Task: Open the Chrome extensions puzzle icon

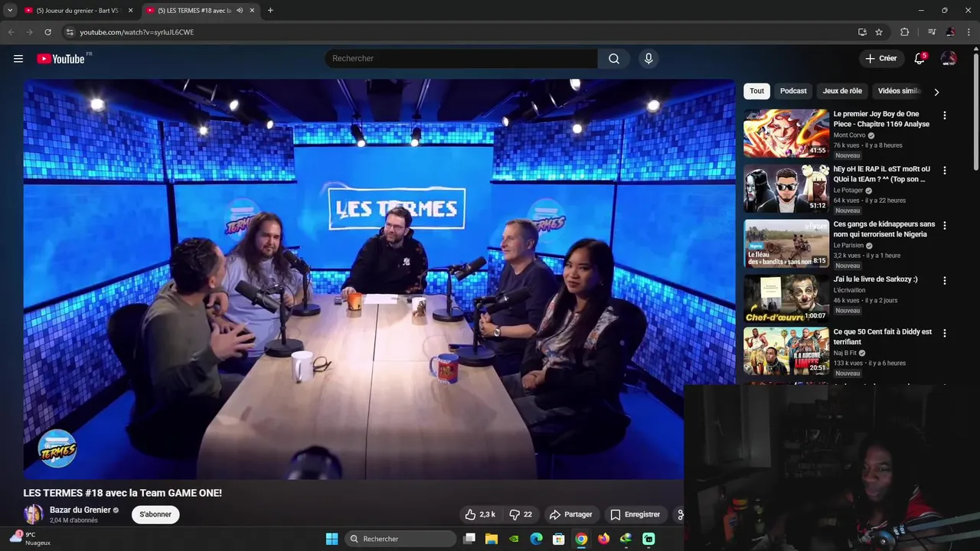Action: tap(904, 32)
